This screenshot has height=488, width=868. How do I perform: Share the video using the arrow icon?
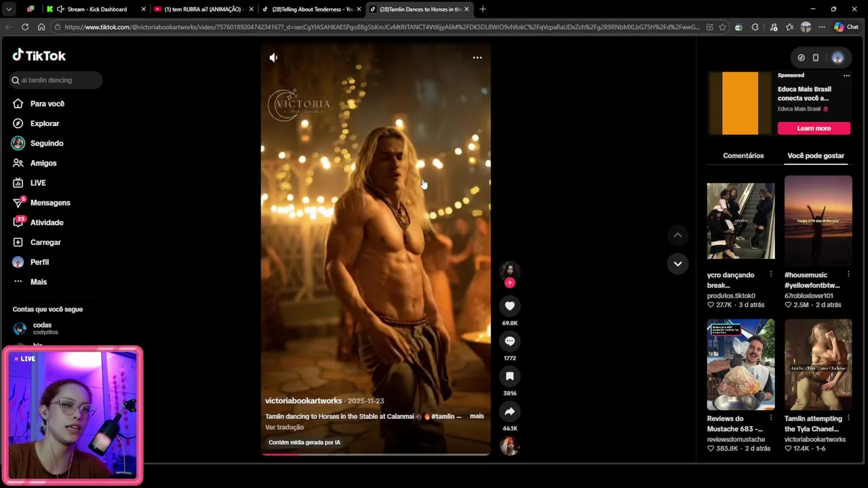tap(510, 411)
